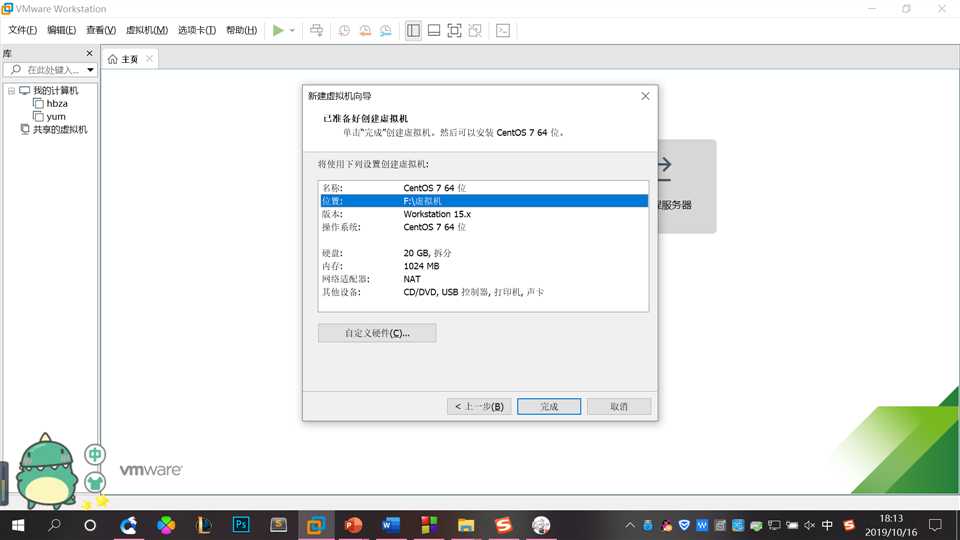The height and width of the screenshot is (540, 960).
Task: Open the library search dropdown arrow
Action: click(91, 70)
